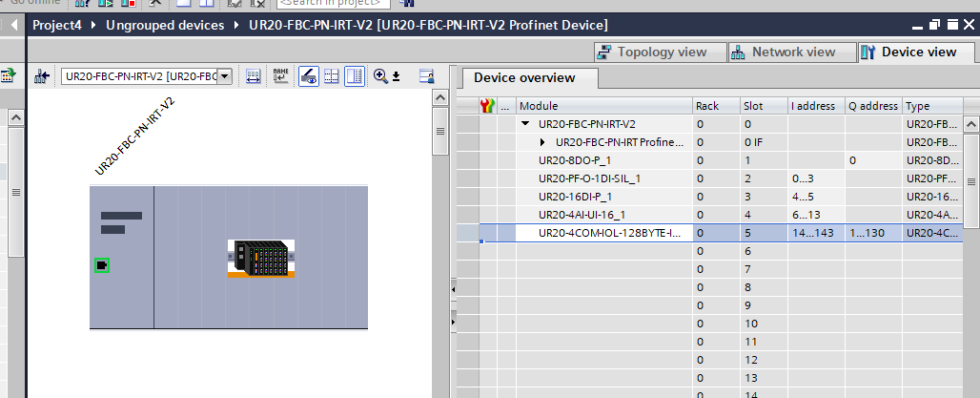The image size is (980, 398).
Task: Click the device rack image in graphic view
Action: tap(260, 258)
